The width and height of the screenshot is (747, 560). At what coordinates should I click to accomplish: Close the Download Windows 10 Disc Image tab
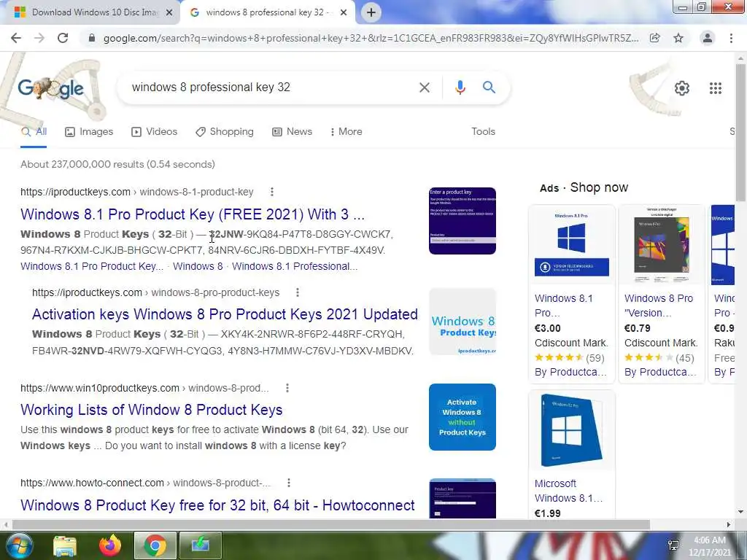169,13
